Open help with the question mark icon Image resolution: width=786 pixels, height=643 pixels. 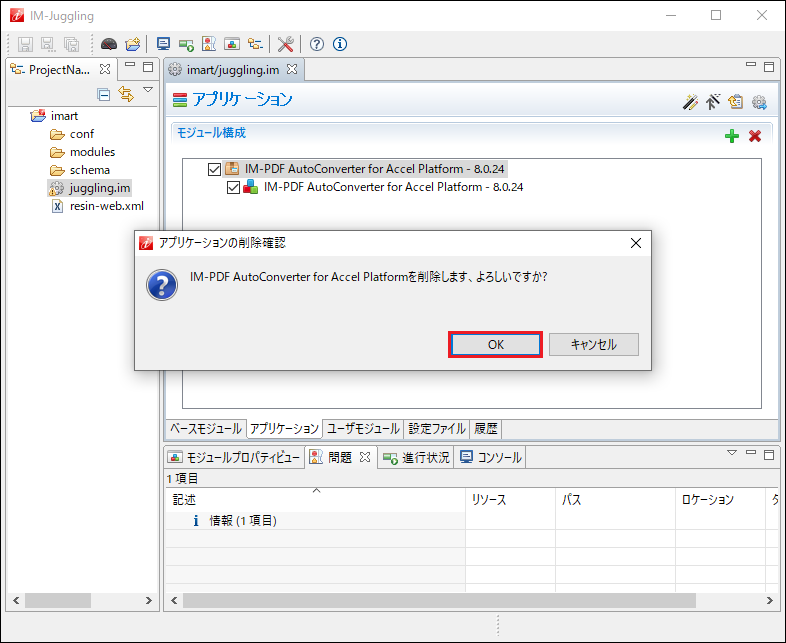click(x=316, y=44)
